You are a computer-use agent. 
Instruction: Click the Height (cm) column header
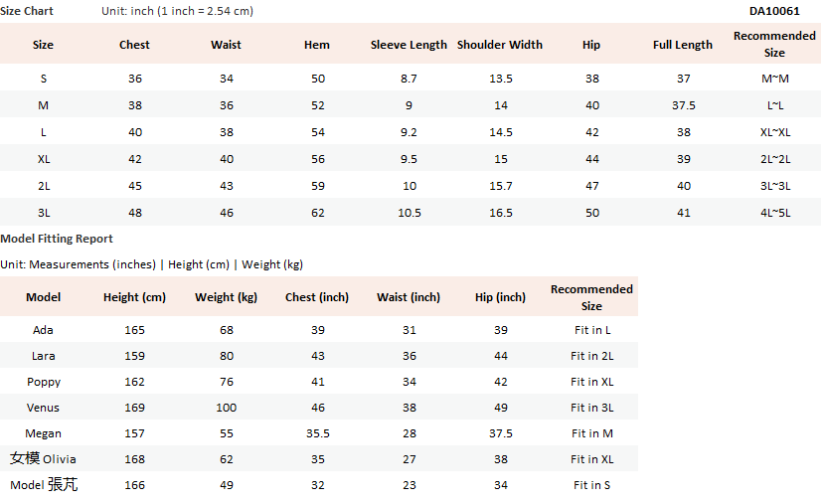coord(134,297)
